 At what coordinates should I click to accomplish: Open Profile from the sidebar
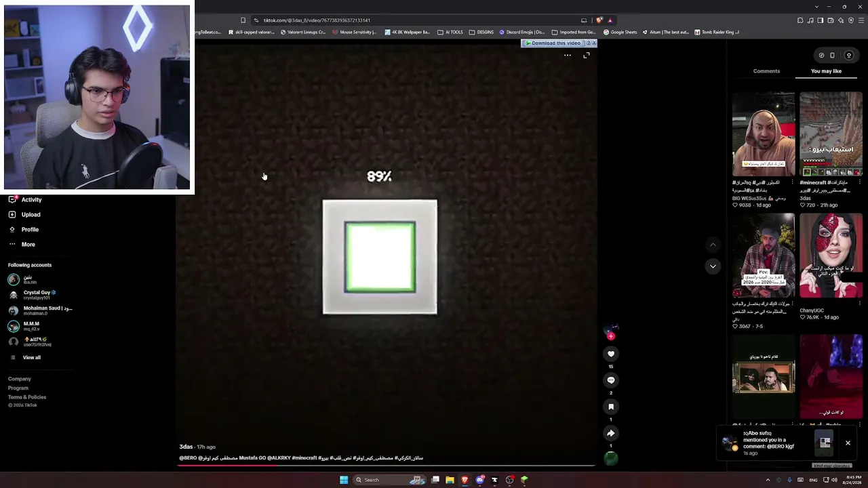click(x=24, y=230)
